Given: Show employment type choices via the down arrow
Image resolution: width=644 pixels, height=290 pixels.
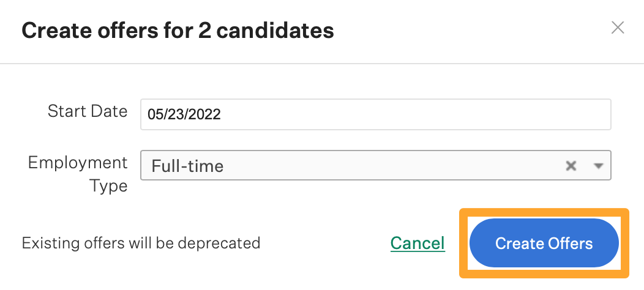Looking at the screenshot, I should [599, 166].
